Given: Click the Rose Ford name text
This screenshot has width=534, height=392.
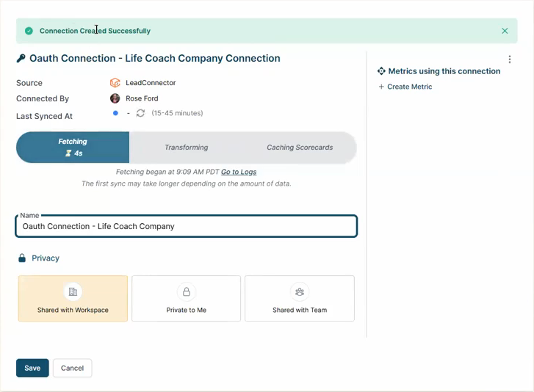Looking at the screenshot, I should (142, 98).
